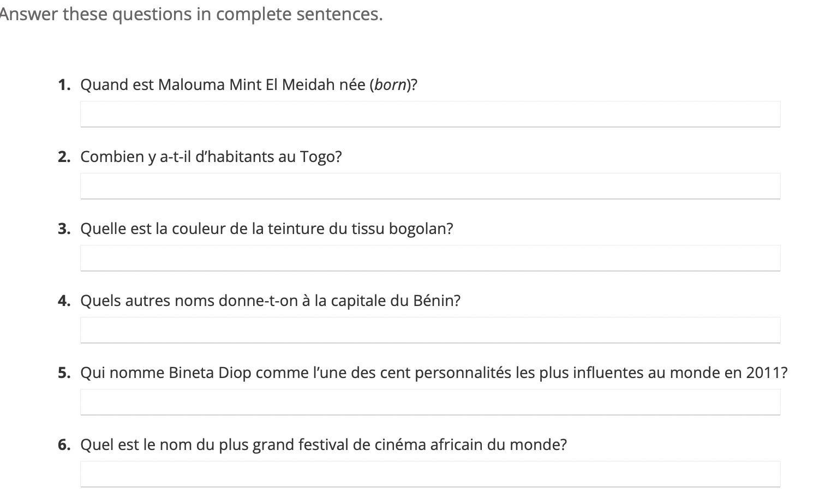Click the question text about Malouma Mint El Meidah
This screenshot has width=825, height=504.
249,85
